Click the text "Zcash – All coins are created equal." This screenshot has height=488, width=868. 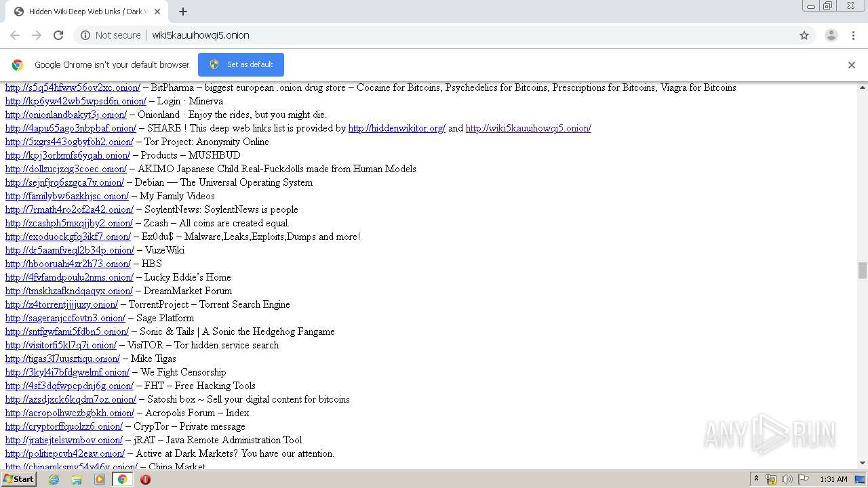pos(216,223)
